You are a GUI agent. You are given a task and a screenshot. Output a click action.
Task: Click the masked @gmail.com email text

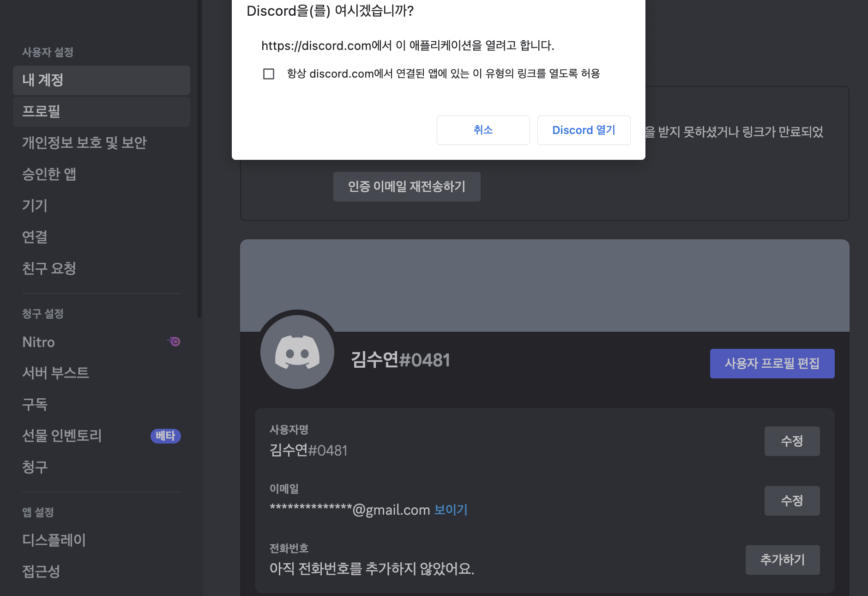click(350, 510)
